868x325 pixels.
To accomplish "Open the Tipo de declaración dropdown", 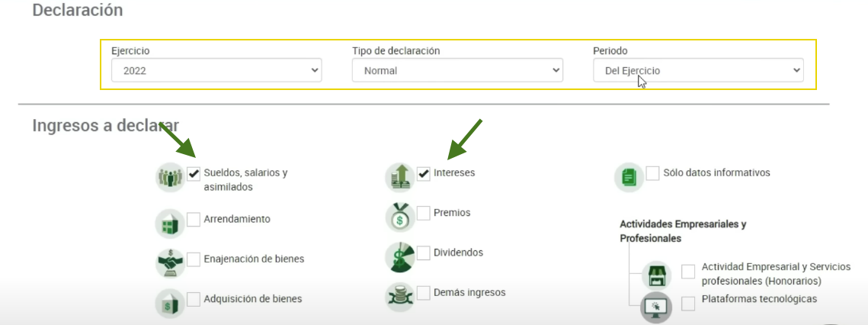I will [457, 70].
